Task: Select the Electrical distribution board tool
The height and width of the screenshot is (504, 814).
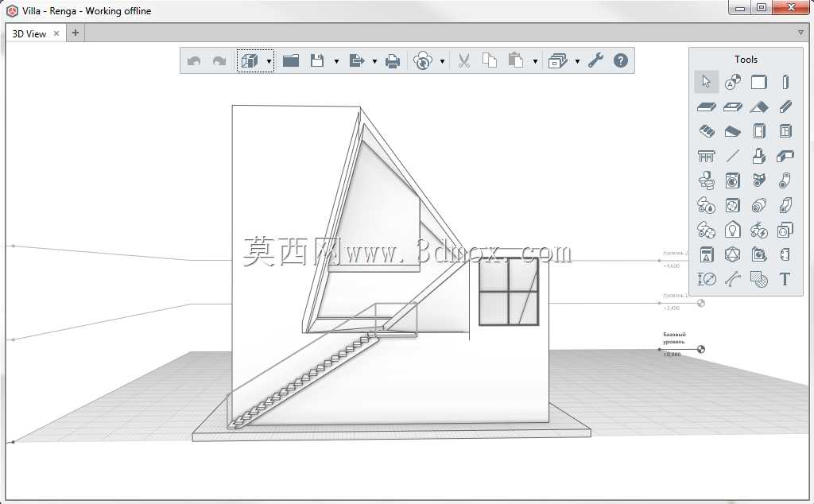Action: pos(707,254)
